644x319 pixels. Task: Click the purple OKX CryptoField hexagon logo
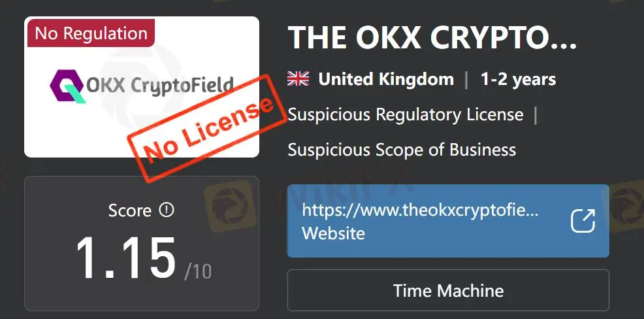pos(65,86)
